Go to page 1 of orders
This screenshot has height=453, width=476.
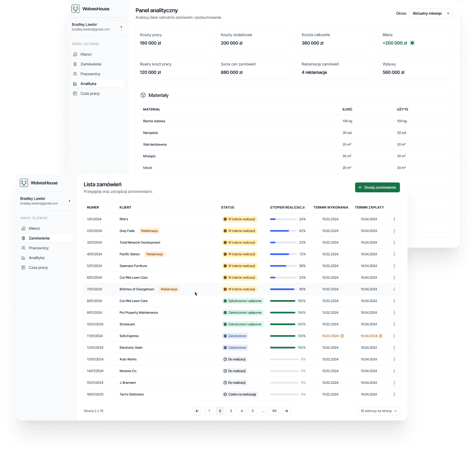point(209,411)
